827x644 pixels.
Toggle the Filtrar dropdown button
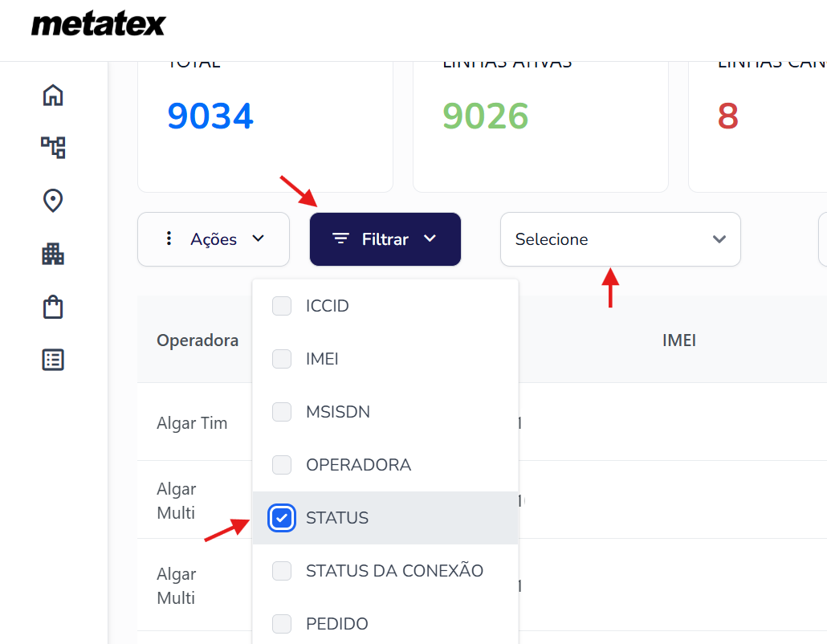coord(385,239)
